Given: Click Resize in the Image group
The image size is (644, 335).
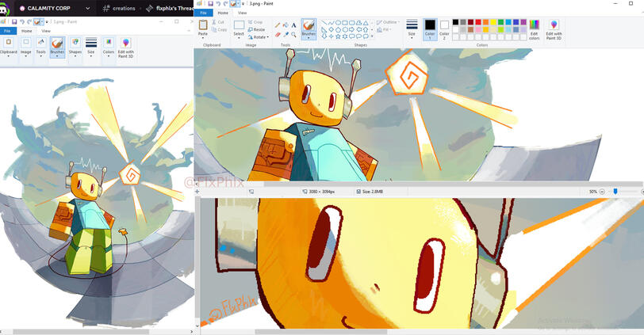Looking at the screenshot, I should [257, 29].
